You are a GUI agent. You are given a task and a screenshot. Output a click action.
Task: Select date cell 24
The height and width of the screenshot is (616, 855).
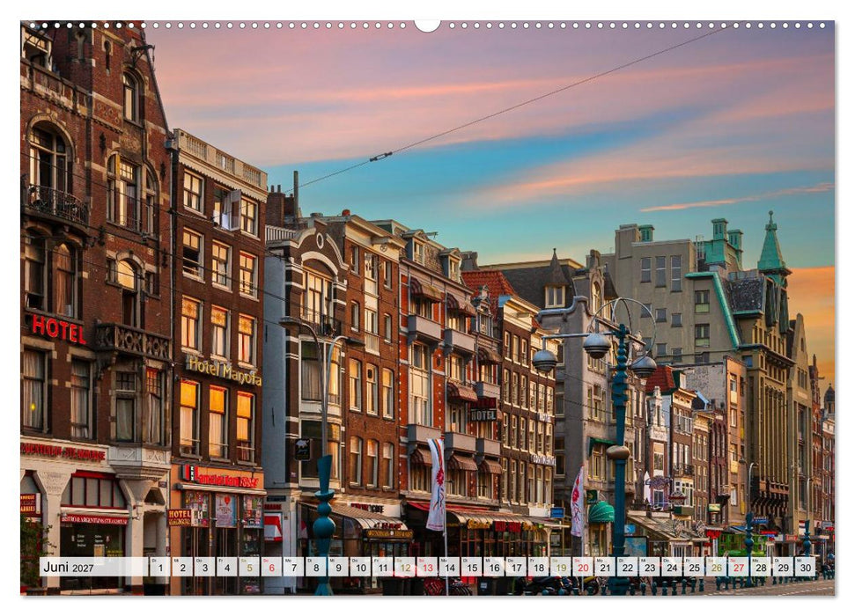coord(673,567)
